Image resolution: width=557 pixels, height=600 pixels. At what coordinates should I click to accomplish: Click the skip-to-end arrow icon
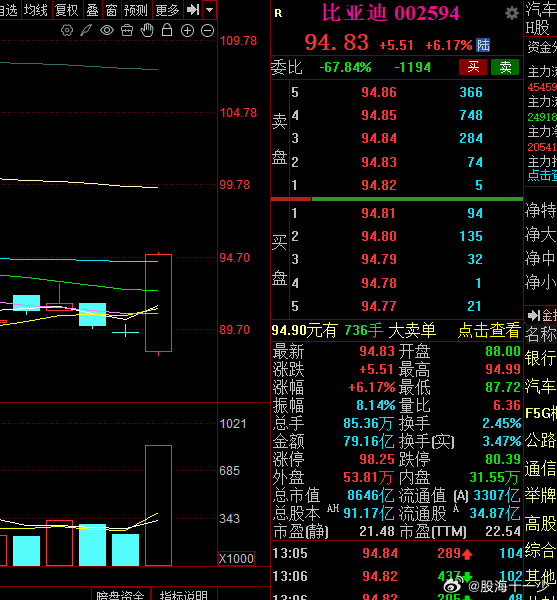tap(193, 10)
